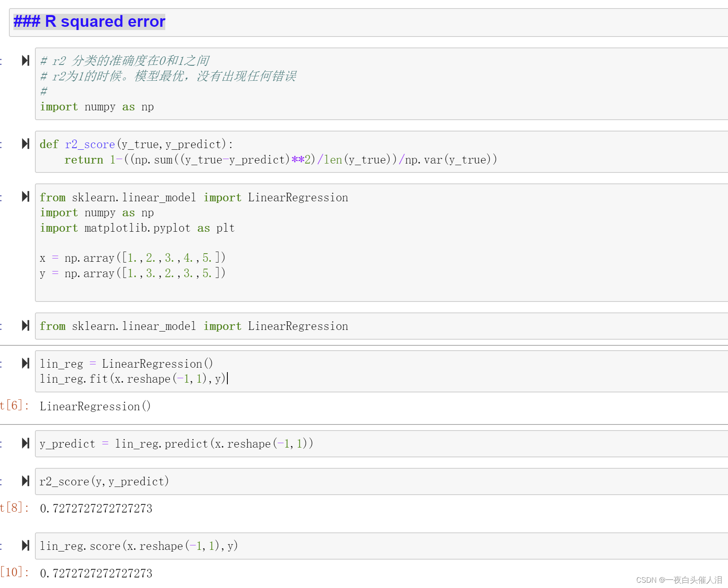This screenshot has width=728, height=588.
Task: Click the output prompt label [10]
Action: click(x=15, y=573)
